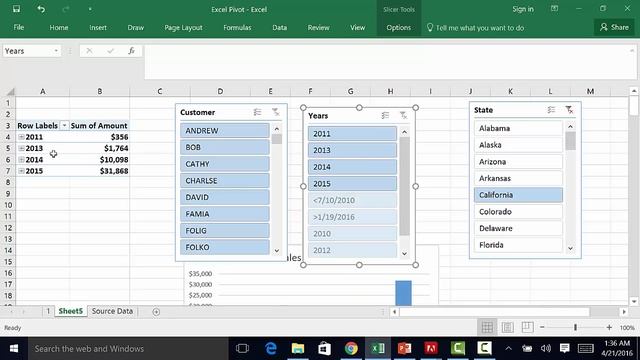This screenshot has width=640, height=360.
Task: Open the File menu
Action: click(19, 28)
